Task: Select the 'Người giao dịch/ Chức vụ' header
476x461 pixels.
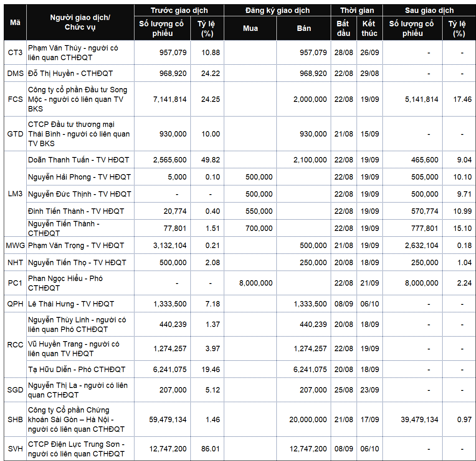Action: pos(80,23)
